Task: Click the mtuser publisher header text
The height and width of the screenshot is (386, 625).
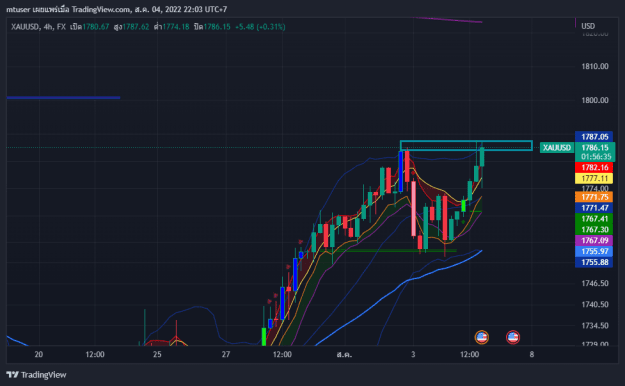Action: click(x=116, y=9)
